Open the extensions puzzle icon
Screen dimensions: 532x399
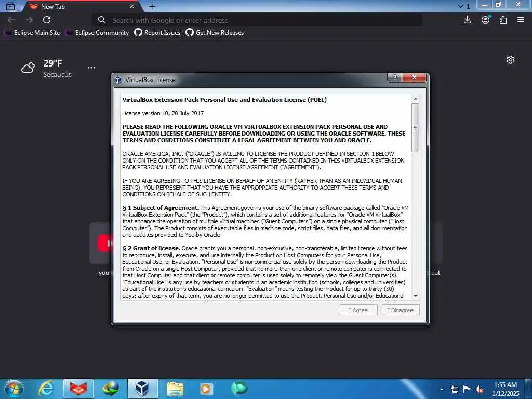(503, 20)
